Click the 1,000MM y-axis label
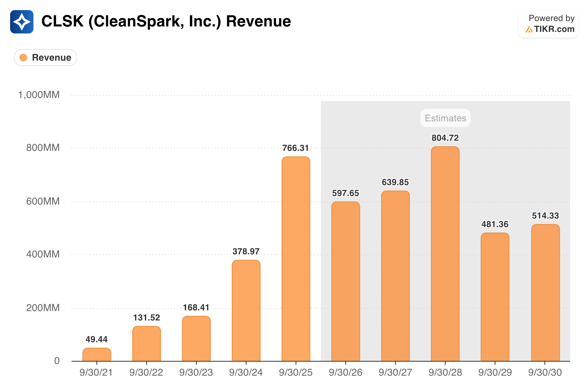 click(x=39, y=95)
